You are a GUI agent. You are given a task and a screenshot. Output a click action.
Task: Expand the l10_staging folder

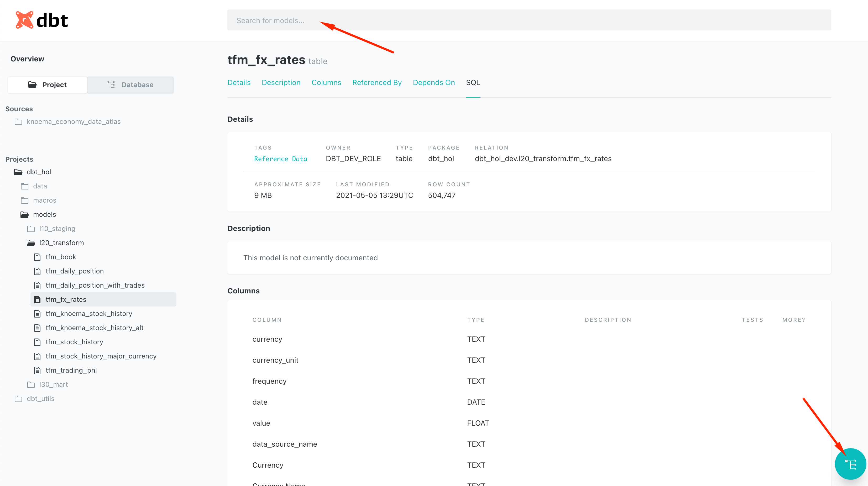[57, 229]
